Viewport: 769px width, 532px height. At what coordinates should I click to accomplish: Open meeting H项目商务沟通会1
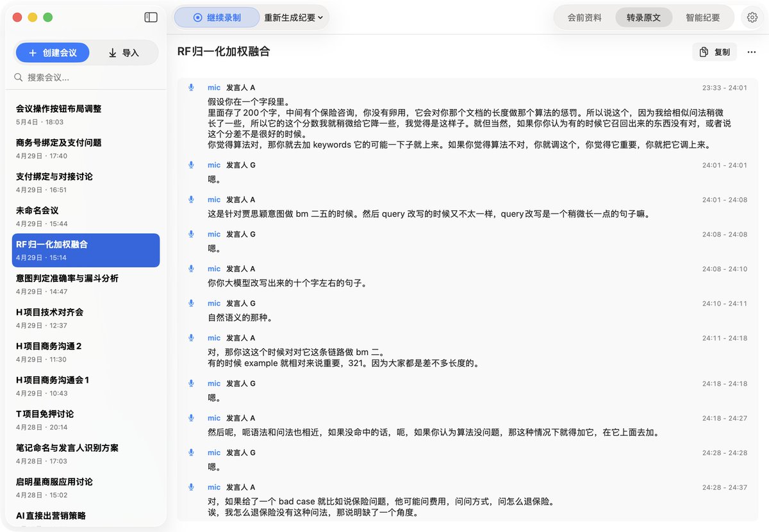(x=86, y=387)
